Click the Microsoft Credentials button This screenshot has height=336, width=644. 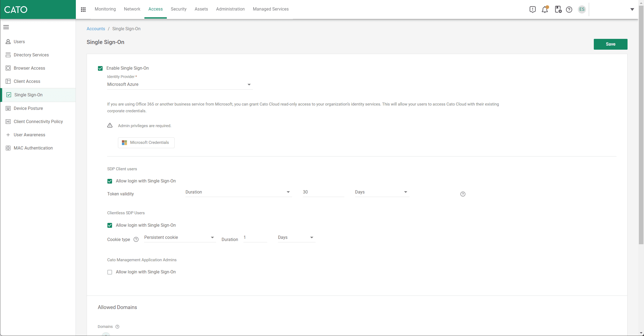click(146, 142)
